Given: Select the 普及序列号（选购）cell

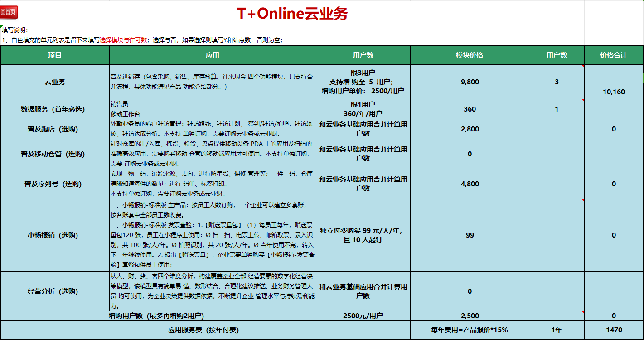Looking at the screenshot, I should coord(55,184).
